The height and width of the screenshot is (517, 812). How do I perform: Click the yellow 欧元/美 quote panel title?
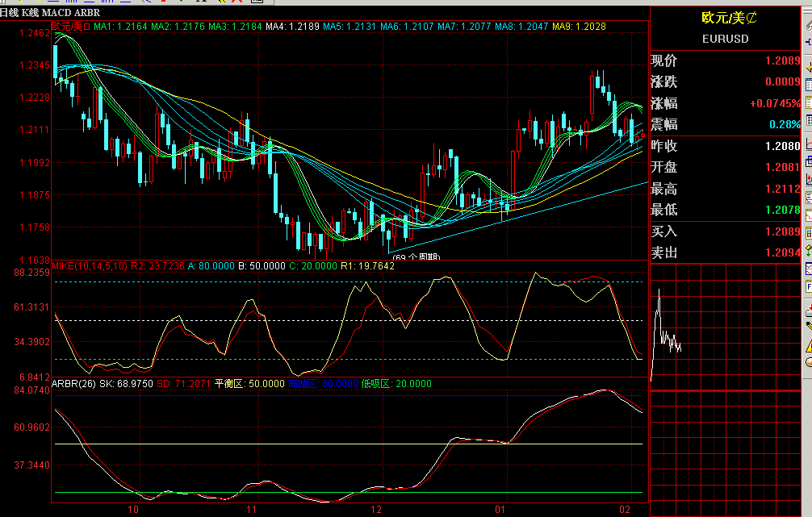coord(729,18)
